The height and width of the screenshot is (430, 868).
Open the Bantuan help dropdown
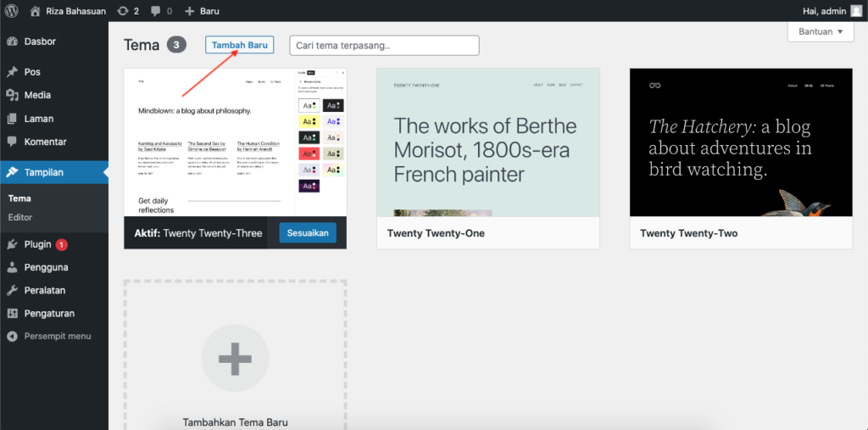click(x=821, y=31)
